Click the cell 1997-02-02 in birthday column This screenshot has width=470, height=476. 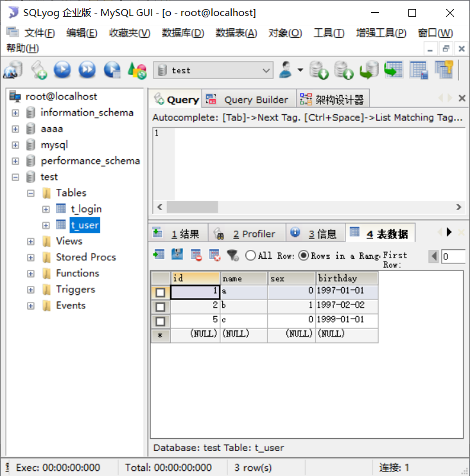[347, 305]
